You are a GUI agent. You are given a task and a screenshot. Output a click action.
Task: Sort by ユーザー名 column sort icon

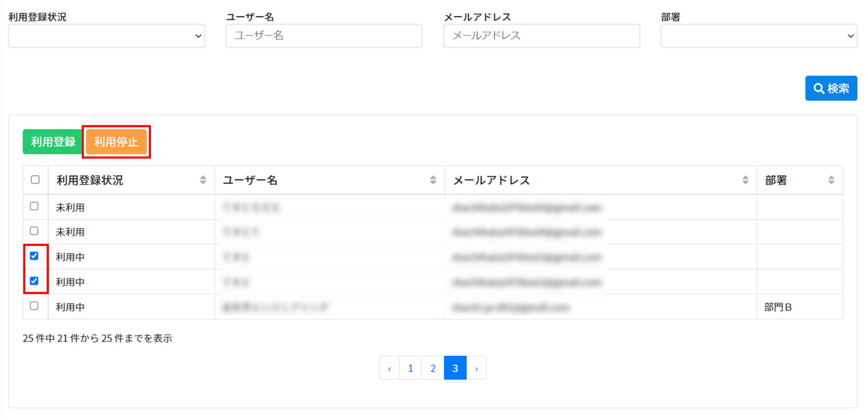(433, 180)
